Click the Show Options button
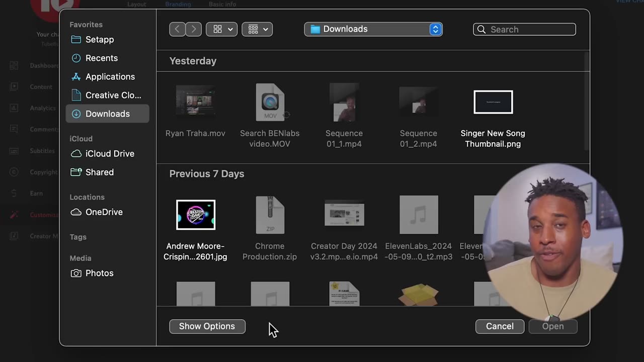This screenshot has height=362, width=644. [207, 326]
